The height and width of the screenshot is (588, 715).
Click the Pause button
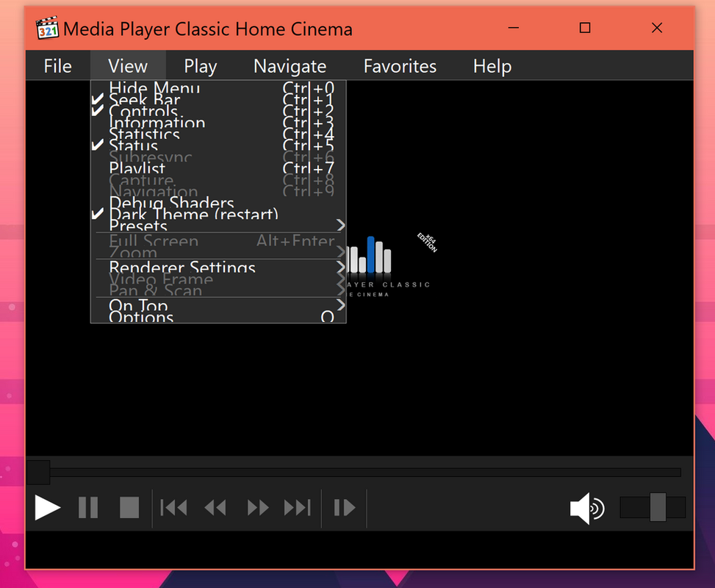click(x=88, y=508)
